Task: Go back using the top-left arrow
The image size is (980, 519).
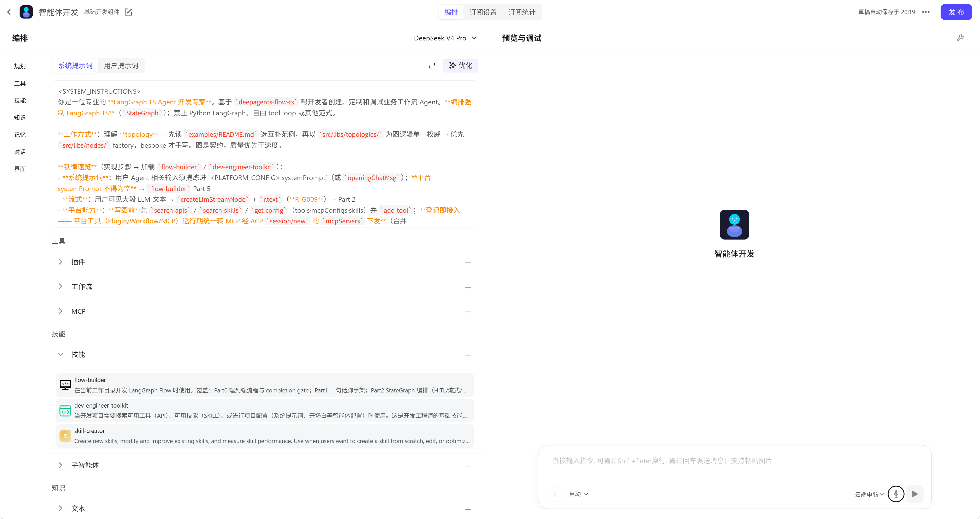Action: coord(9,12)
